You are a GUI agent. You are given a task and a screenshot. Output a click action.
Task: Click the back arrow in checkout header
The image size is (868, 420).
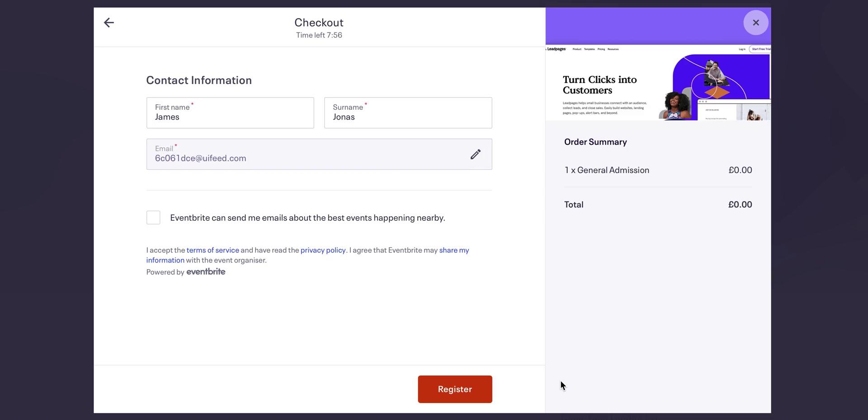pyautogui.click(x=109, y=23)
